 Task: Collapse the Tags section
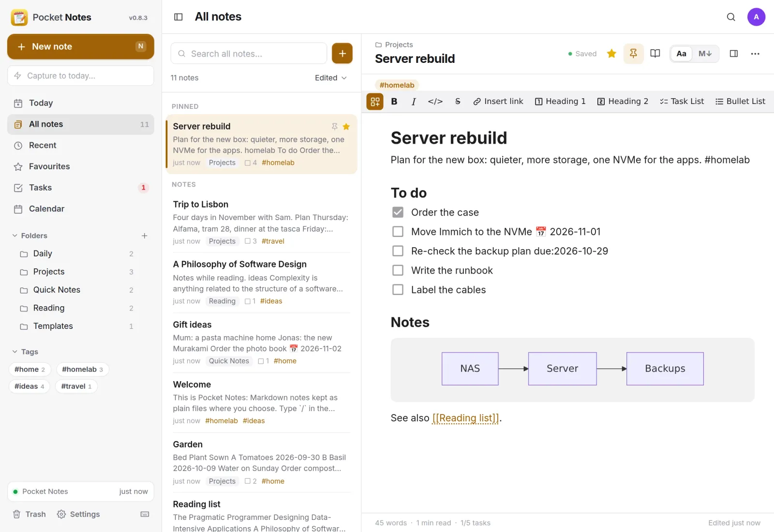25,352
